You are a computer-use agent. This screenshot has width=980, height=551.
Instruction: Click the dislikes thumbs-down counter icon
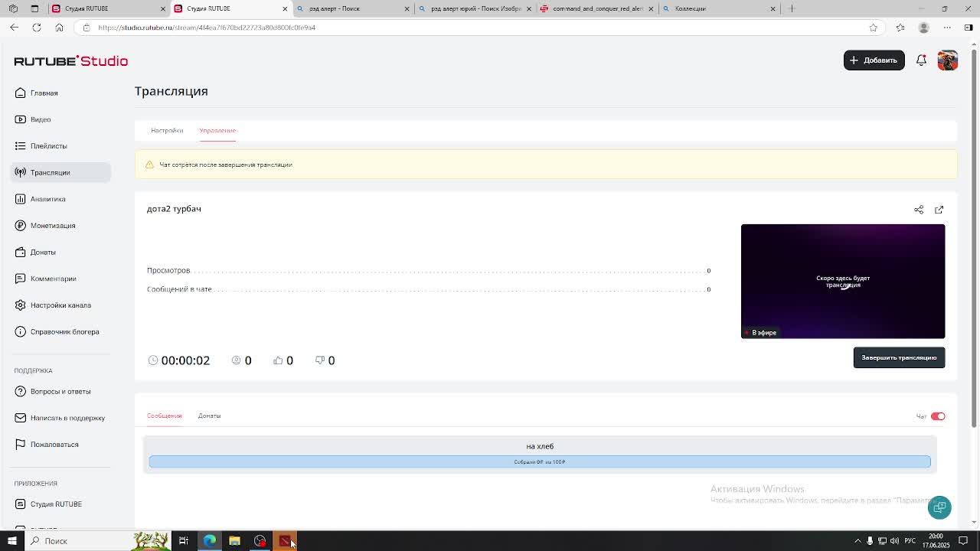[320, 360]
